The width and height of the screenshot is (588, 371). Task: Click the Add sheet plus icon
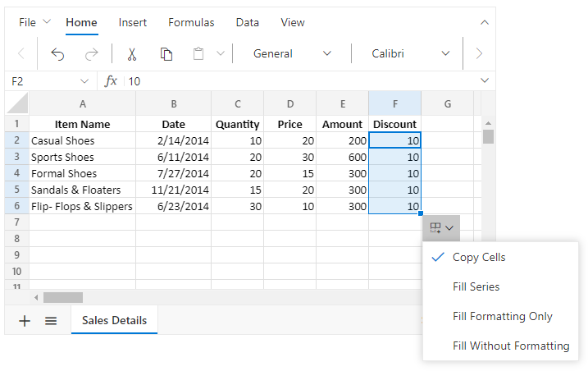coord(25,321)
